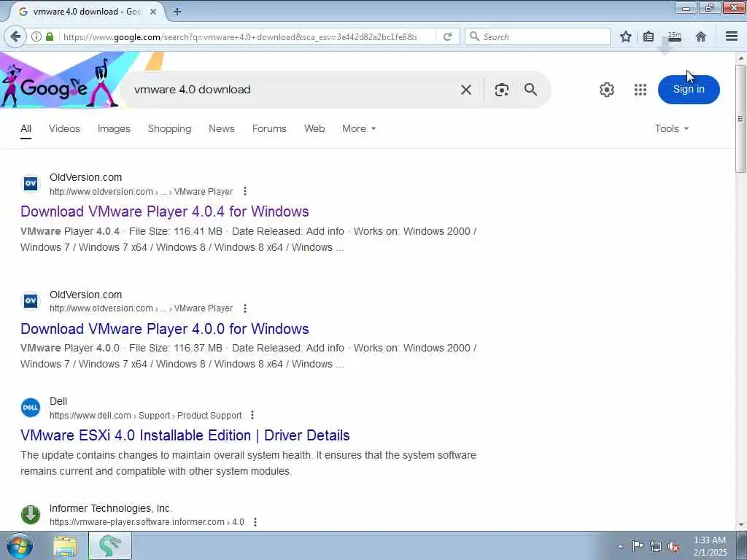Switch to Web results
Screen dimensions: 747x560
point(314,128)
